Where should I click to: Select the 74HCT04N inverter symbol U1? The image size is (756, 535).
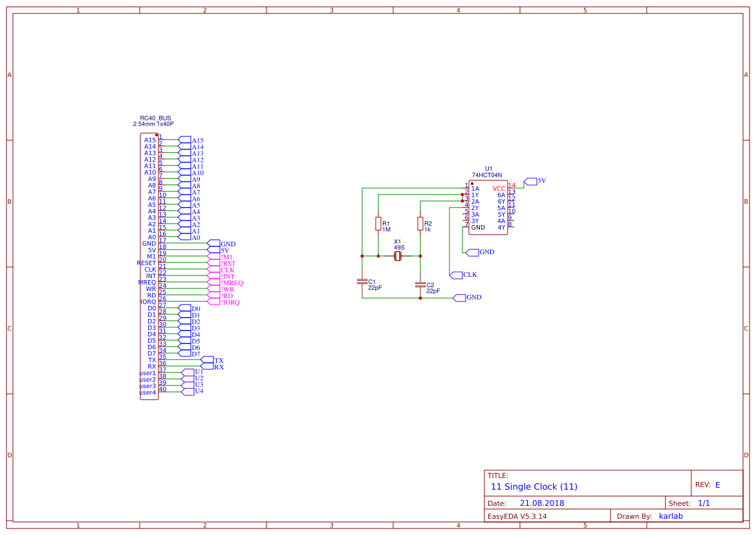[488, 207]
